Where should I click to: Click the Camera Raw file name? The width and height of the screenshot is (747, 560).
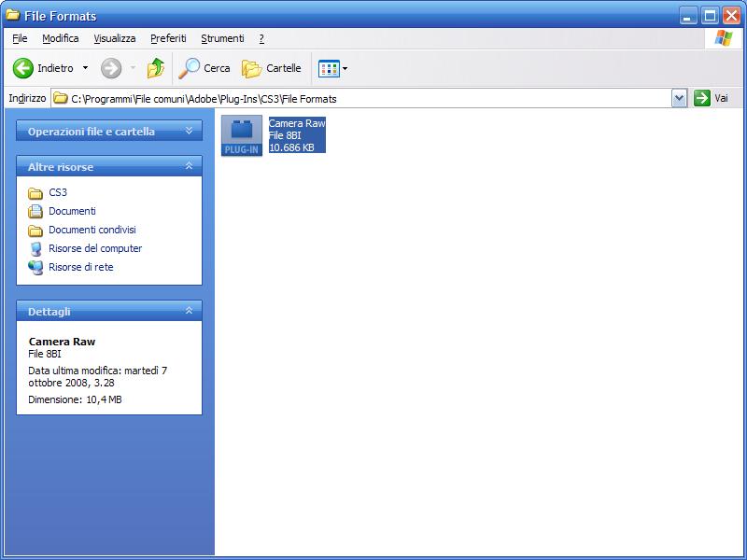[297, 123]
